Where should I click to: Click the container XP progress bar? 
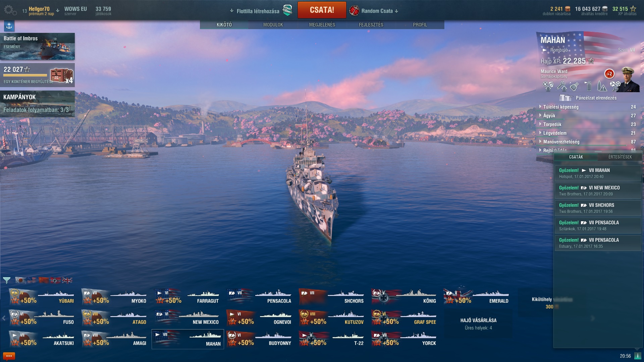[25, 75]
